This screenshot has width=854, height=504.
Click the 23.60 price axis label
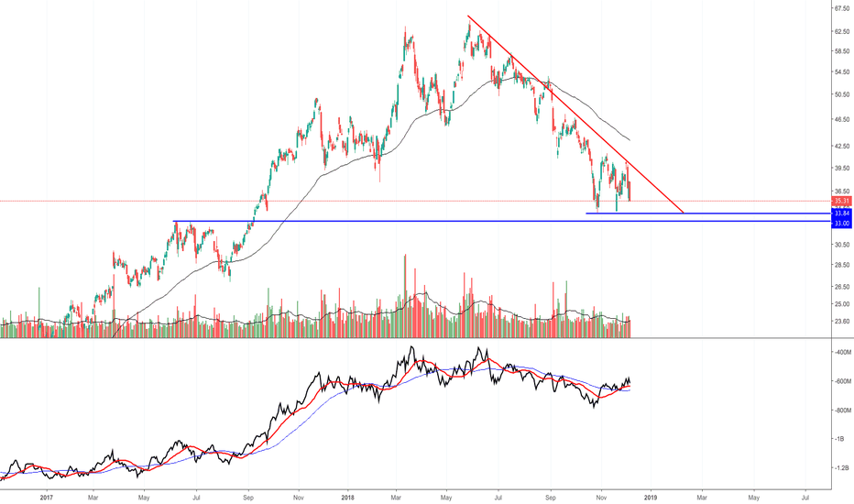842,322
